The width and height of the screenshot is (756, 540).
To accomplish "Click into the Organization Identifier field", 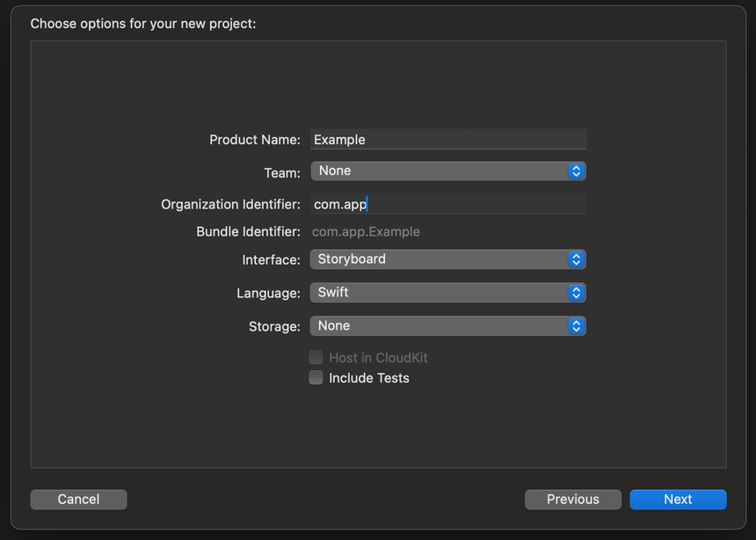I will tap(448, 204).
